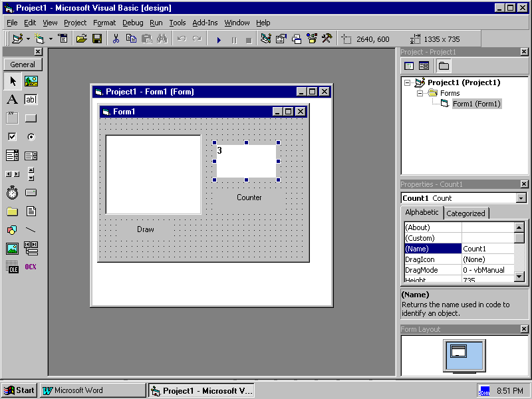
Task: Select the Shape tool in the toolbox
Action: (13, 230)
